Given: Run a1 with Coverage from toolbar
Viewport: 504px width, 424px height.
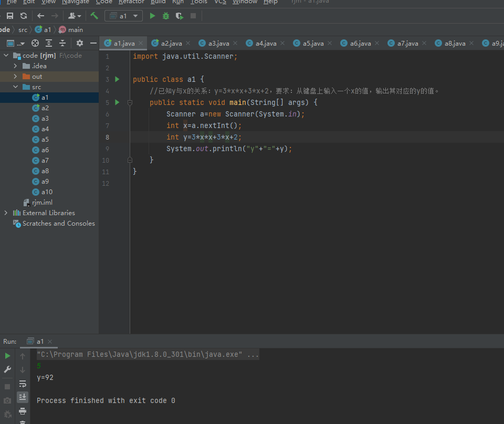Looking at the screenshot, I should (x=180, y=16).
